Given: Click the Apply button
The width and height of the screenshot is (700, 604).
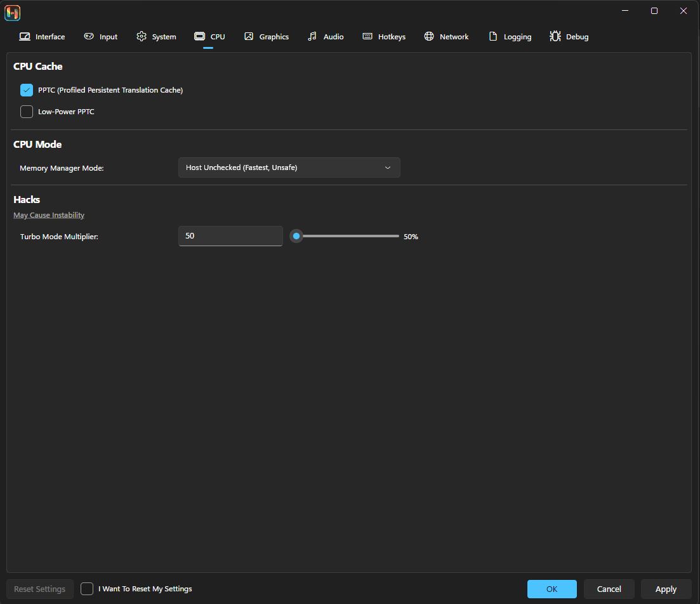Looking at the screenshot, I should [x=666, y=589].
